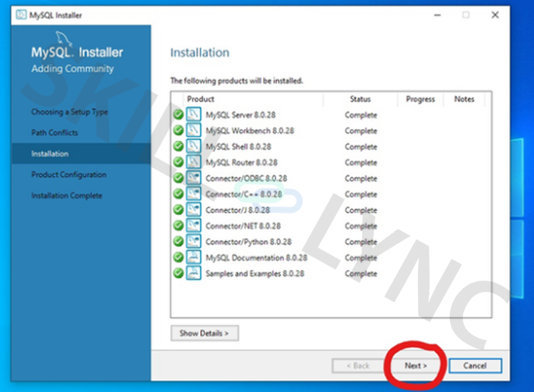This screenshot has width=534, height=392.
Task: Click Complete status of Samples and Examples
Action: coord(361,274)
